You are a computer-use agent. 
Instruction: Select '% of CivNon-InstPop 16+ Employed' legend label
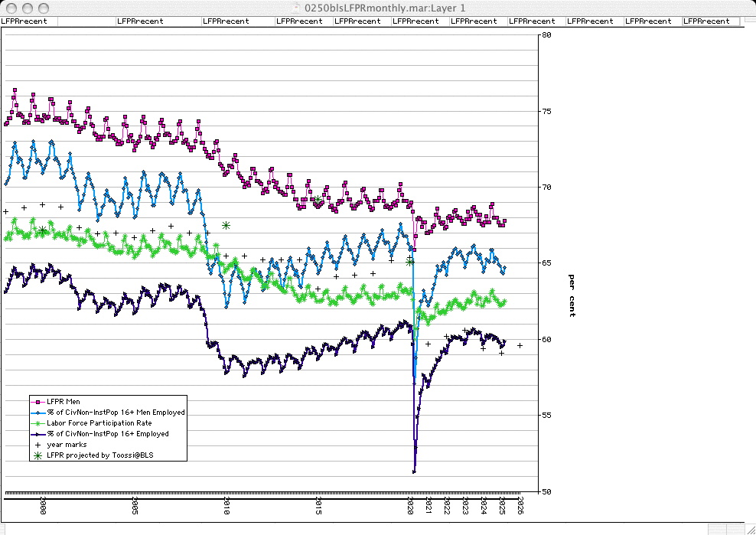pos(108,434)
